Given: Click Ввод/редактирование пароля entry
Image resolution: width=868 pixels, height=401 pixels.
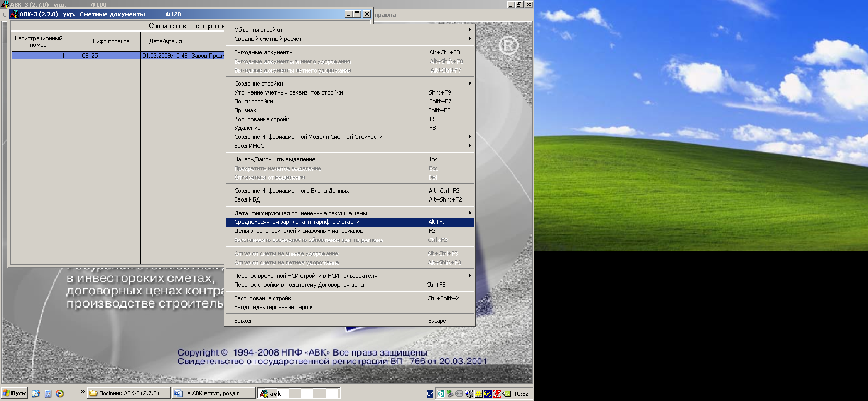Looking at the screenshot, I should [x=350, y=307].
